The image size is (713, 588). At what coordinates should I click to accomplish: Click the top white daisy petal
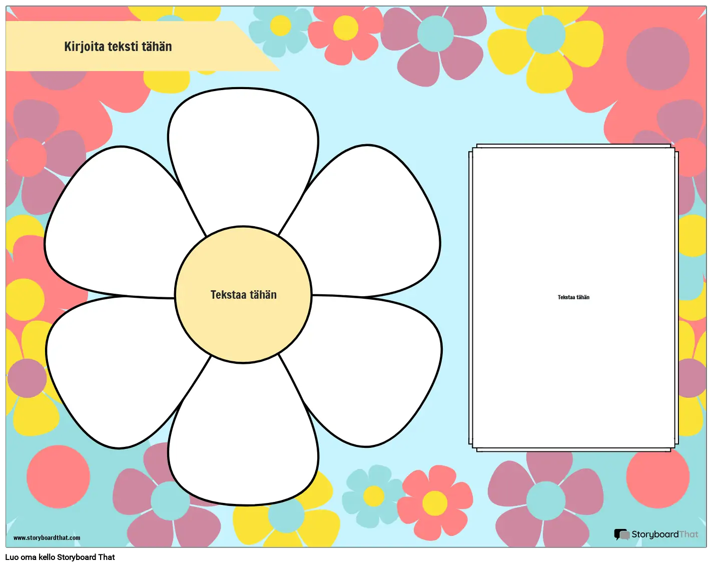pyautogui.click(x=243, y=145)
